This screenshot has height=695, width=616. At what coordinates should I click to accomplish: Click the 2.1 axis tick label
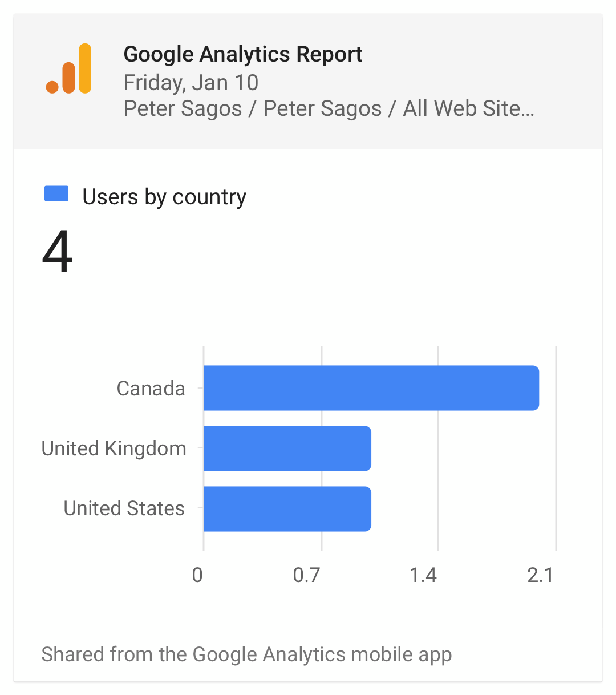541,575
